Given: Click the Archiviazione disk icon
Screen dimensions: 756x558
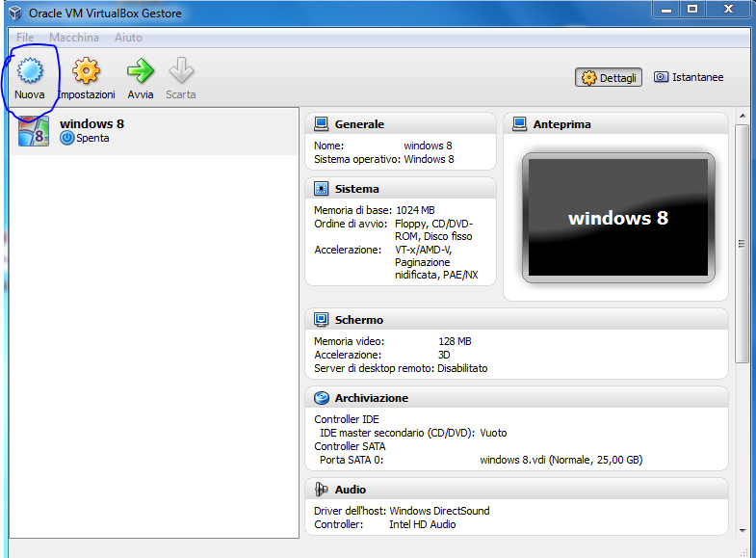Looking at the screenshot, I should (x=322, y=398).
